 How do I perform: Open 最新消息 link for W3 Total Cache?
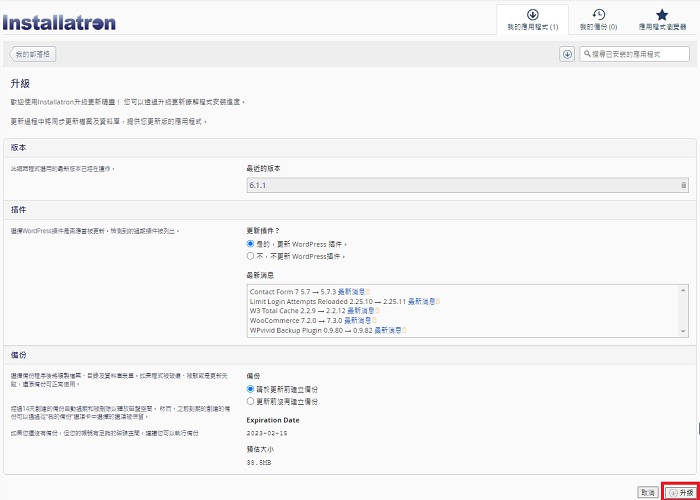coord(361,311)
